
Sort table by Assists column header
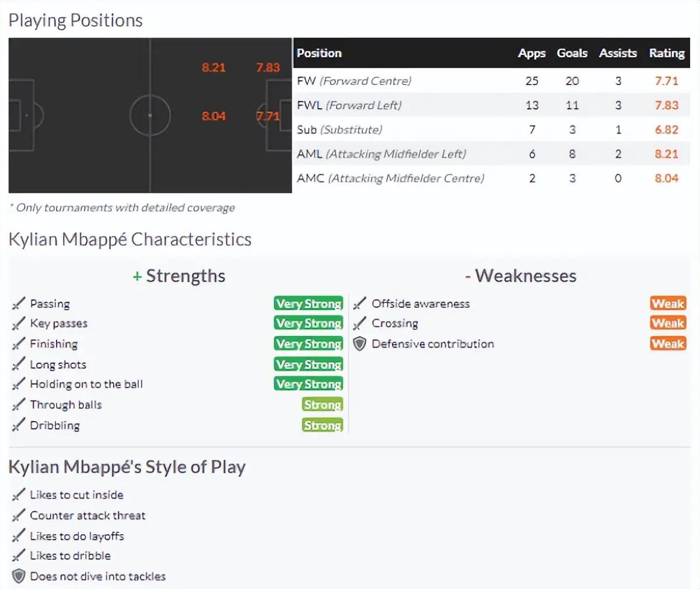coord(618,53)
